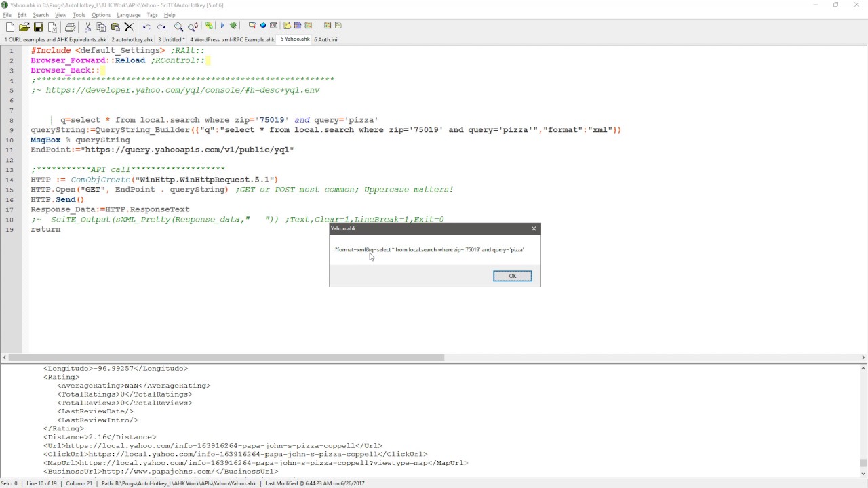This screenshot has width=868, height=488.
Task: Start the debugger with the green bug icon
Action: tap(233, 26)
